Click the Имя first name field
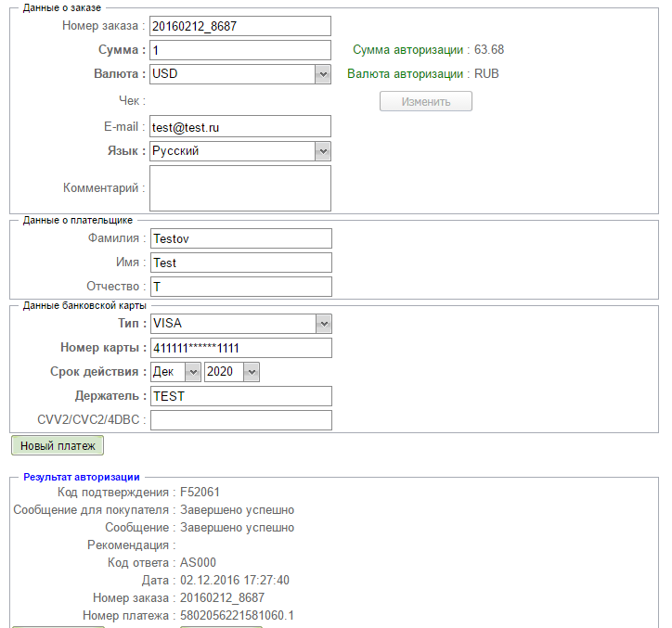The height and width of the screenshot is (628, 672). point(239,263)
